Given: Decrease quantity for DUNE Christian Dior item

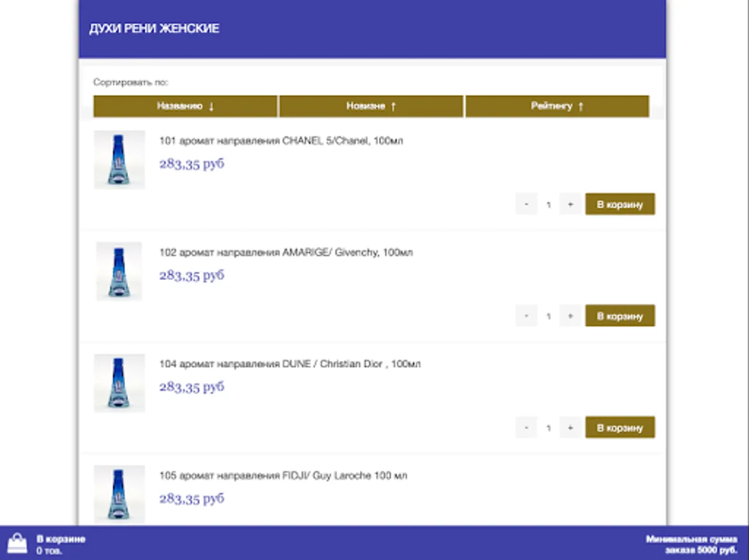Looking at the screenshot, I should coord(527,427).
